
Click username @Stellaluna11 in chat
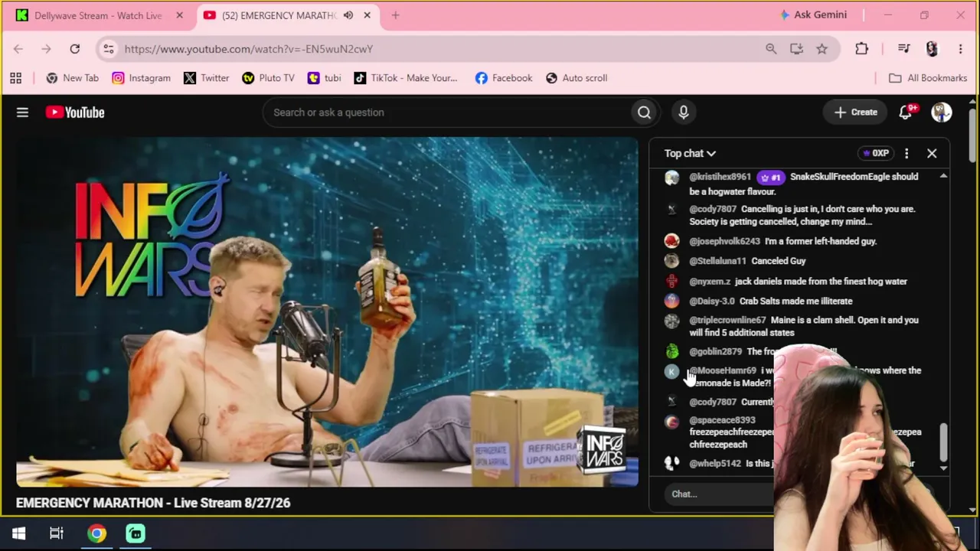tap(717, 261)
